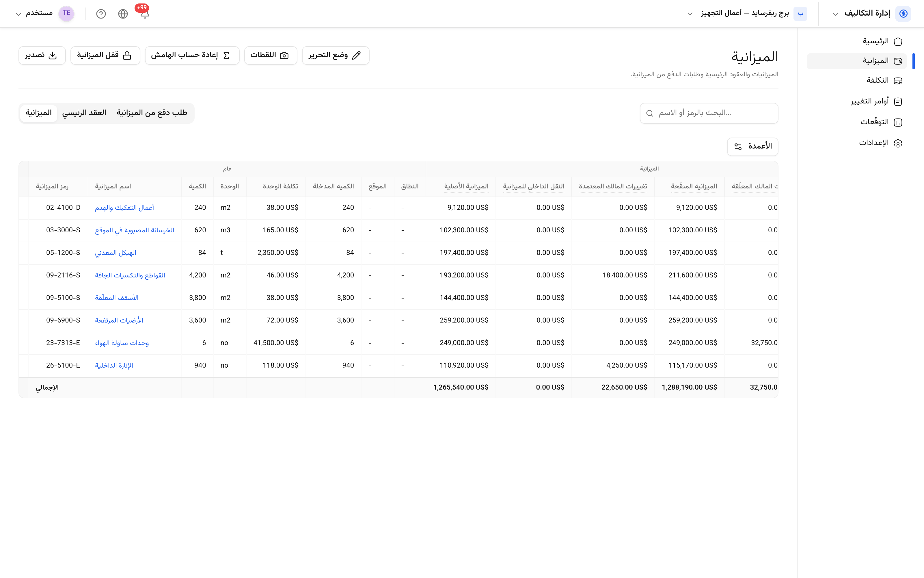Click the اللقطات snapshots button
Image resolution: width=924 pixels, height=578 pixels.
270,55
